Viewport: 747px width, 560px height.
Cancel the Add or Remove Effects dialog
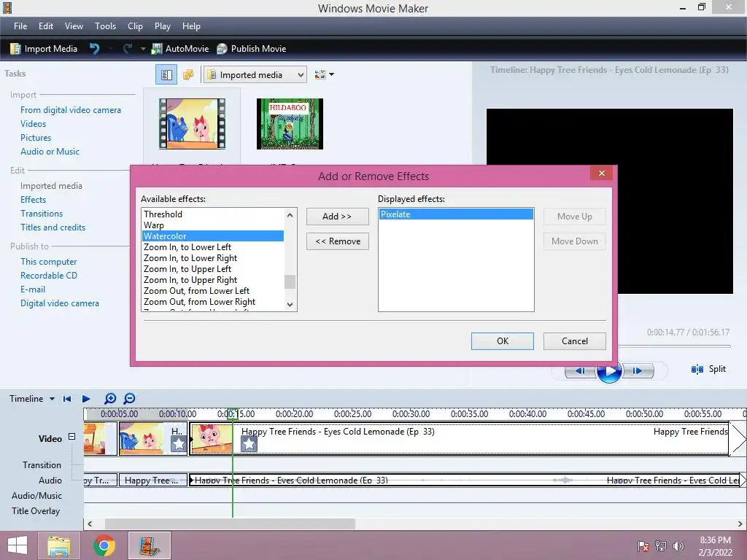pos(575,341)
